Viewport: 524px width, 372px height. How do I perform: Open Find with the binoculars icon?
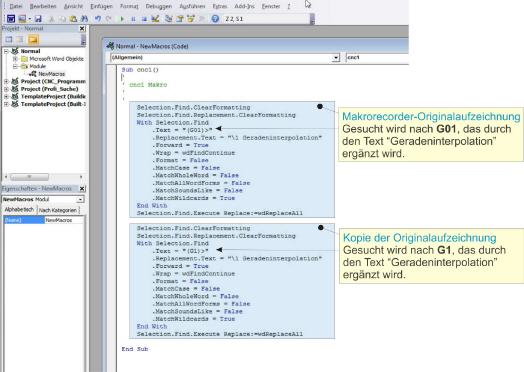(84, 19)
